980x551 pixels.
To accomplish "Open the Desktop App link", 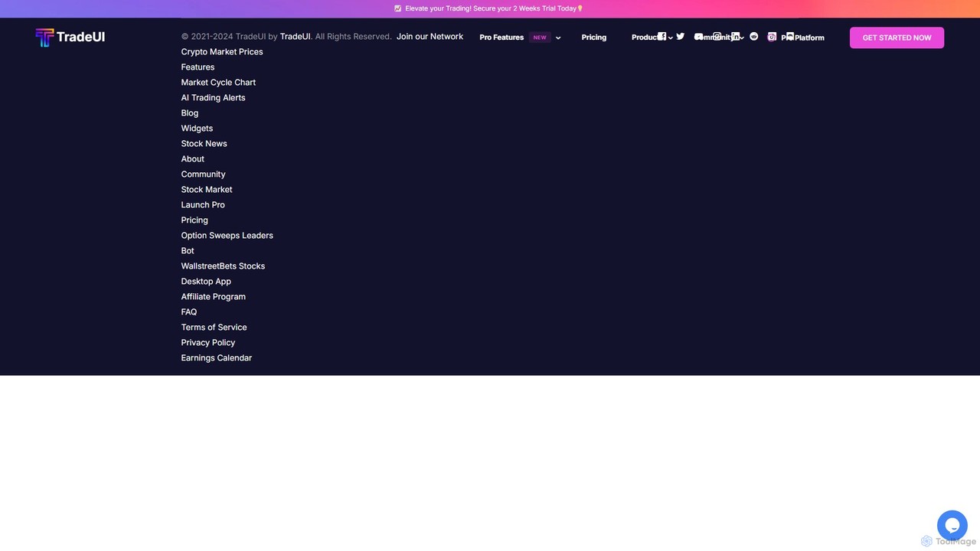I will 206,282.
